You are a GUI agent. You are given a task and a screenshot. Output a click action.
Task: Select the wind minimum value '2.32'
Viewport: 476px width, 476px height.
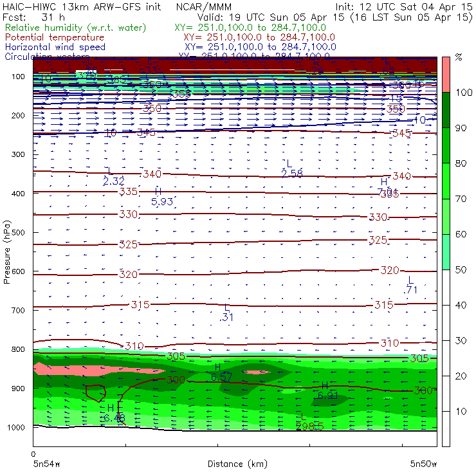pyautogui.click(x=114, y=181)
